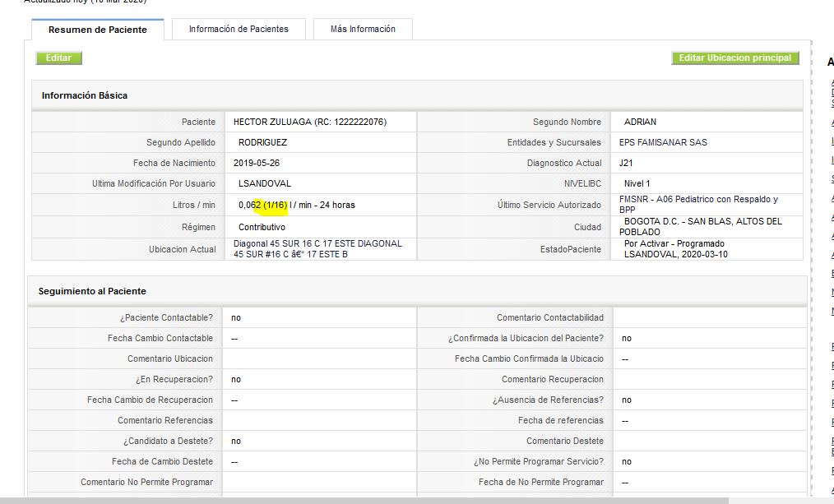This screenshot has width=834, height=504.
Task: Select the ¿En Recuperacion? value no
Action: [x=235, y=380]
